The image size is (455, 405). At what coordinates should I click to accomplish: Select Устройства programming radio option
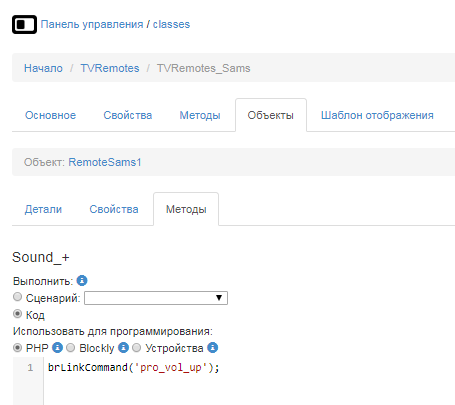(x=136, y=348)
